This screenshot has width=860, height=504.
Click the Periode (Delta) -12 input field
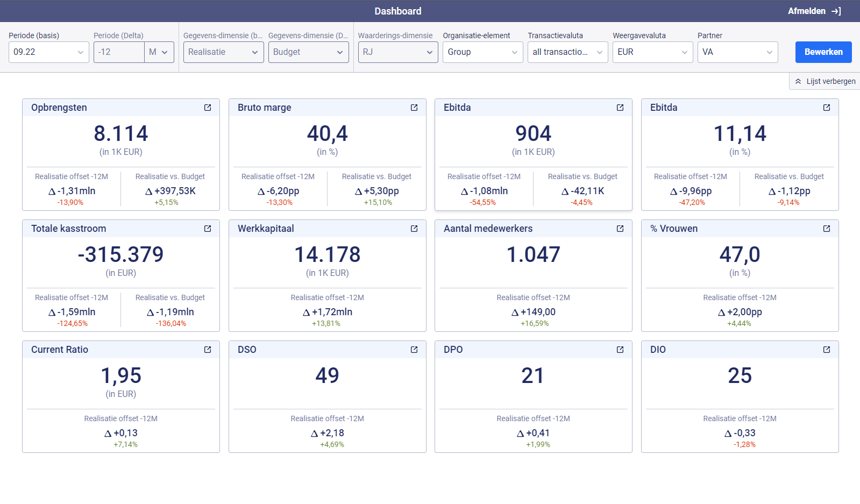[x=119, y=52]
